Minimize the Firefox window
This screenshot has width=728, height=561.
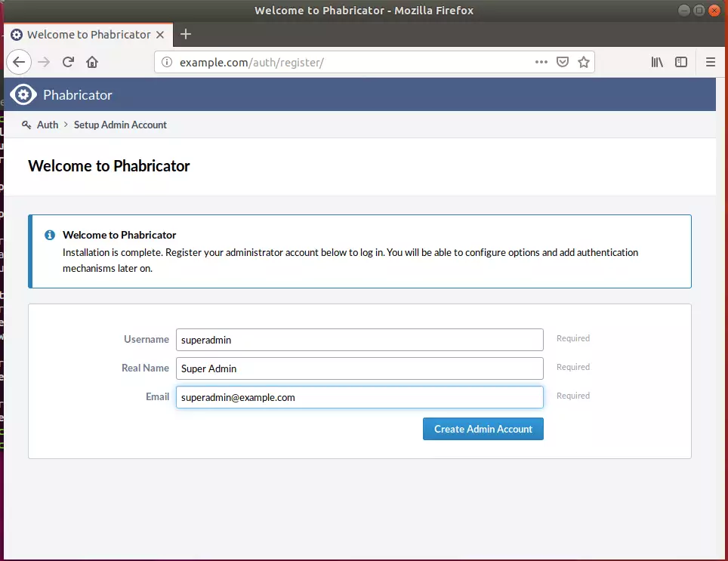684,11
